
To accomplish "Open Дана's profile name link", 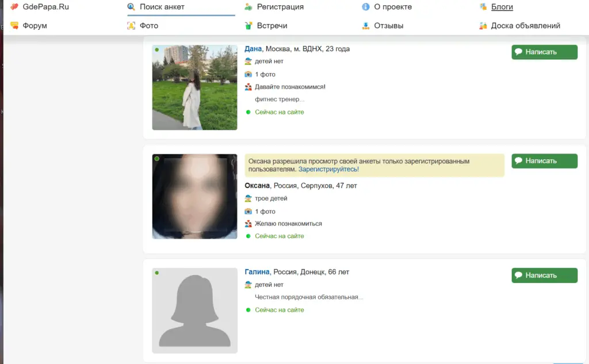I will tap(253, 49).
